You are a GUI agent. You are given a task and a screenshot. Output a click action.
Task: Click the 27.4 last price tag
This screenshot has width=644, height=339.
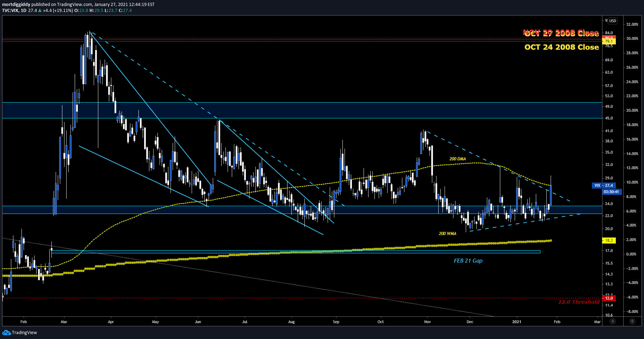[609, 185]
